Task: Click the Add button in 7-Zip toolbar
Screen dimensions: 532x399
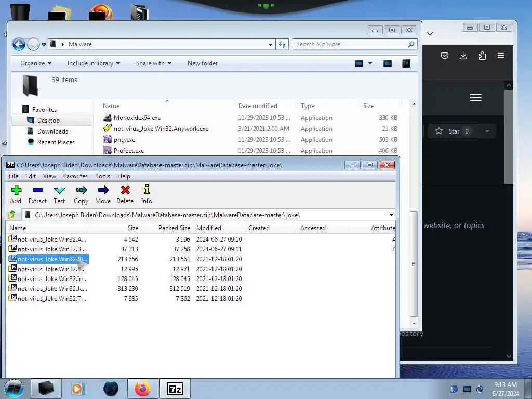Action: pyautogui.click(x=16, y=194)
